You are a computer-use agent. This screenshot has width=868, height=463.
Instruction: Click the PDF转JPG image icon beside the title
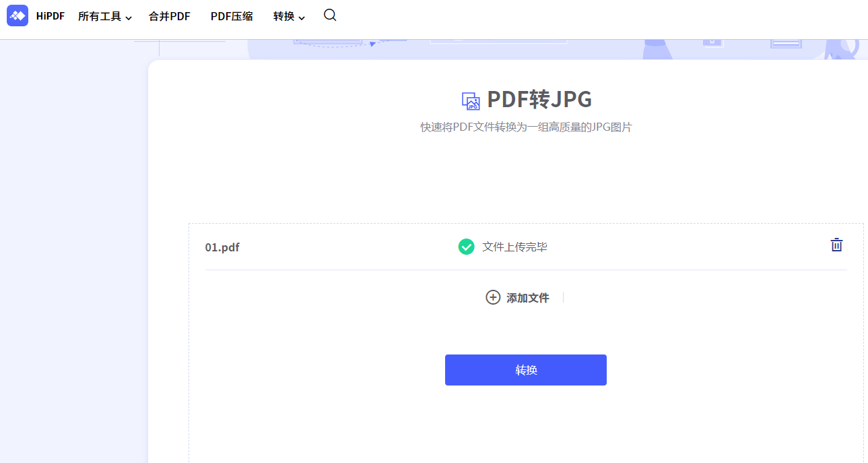470,100
